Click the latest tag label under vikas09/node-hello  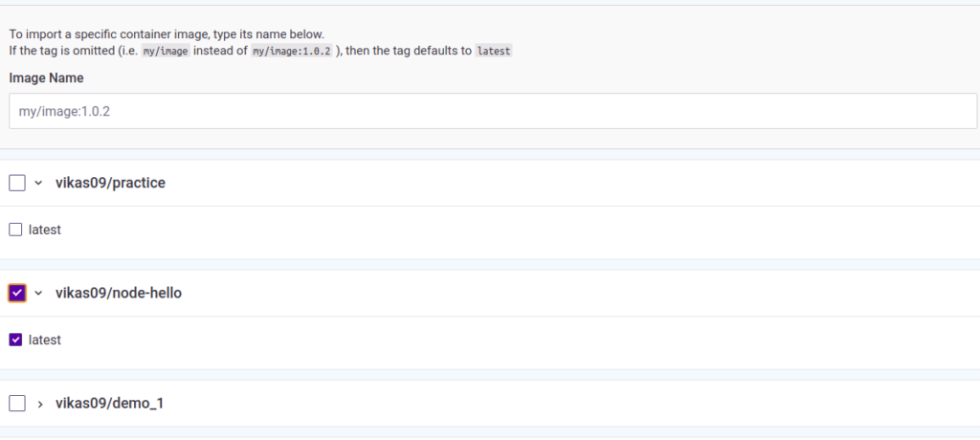click(x=45, y=340)
